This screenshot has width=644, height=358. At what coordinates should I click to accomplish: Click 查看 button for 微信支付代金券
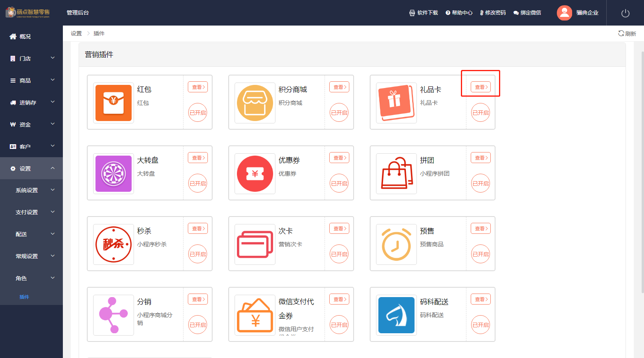pos(339,299)
